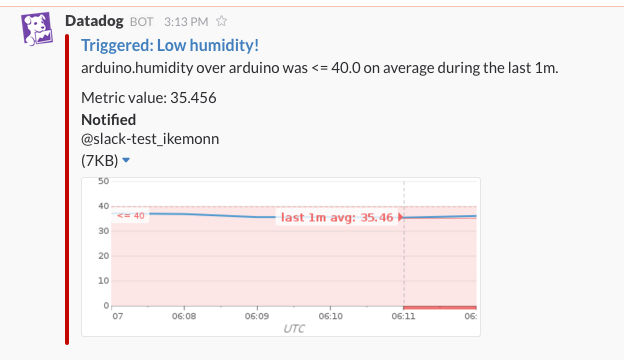Click the 3:13 PM message timestamp
The width and height of the screenshot is (624, 364).
click(186, 21)
